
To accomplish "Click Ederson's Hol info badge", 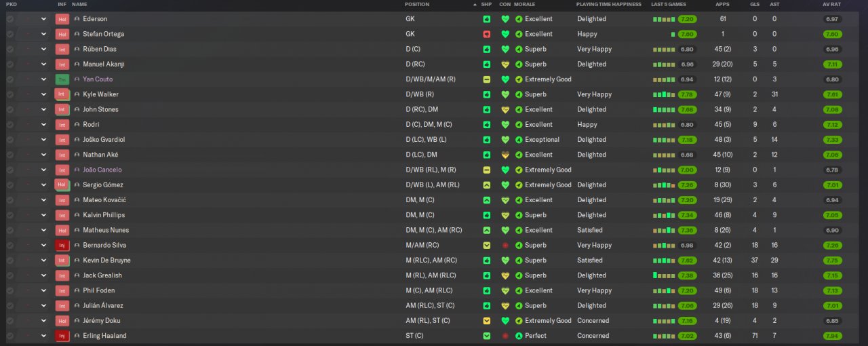I will [62, 19].
